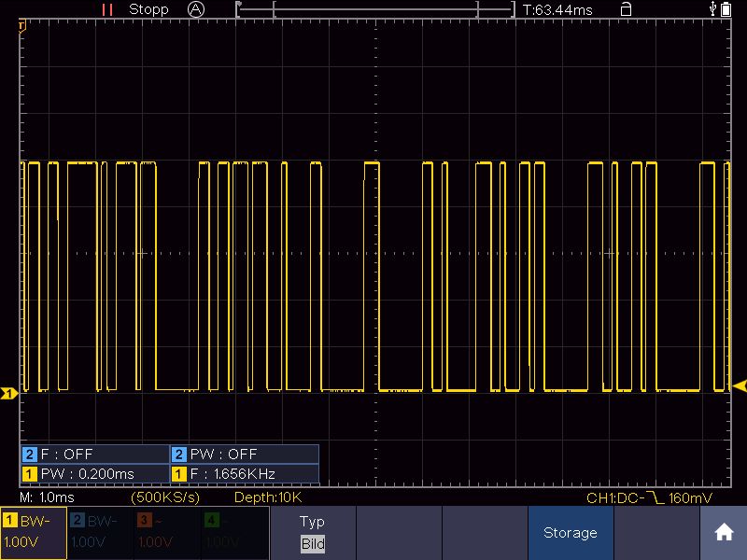Select the Typ Bild menu option
Image resolution: width=747 pixels, height=560 pixels.
(313, 532)
